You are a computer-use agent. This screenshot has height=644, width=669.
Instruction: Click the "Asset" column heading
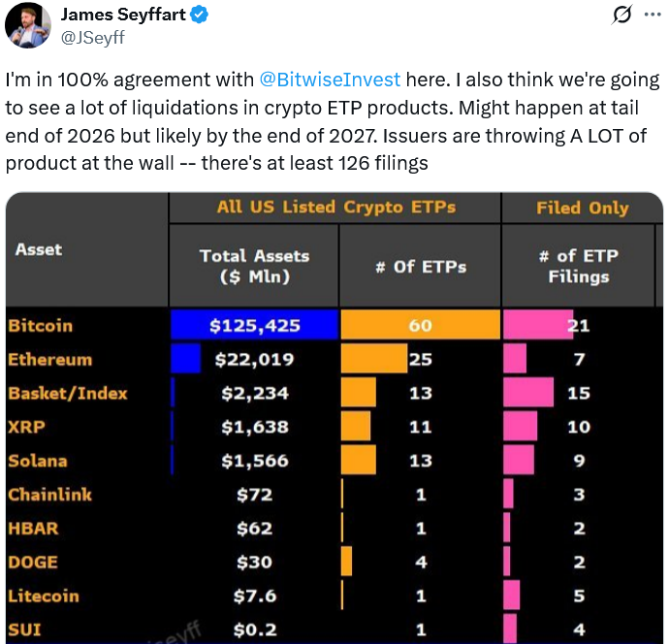pos(39,249)
